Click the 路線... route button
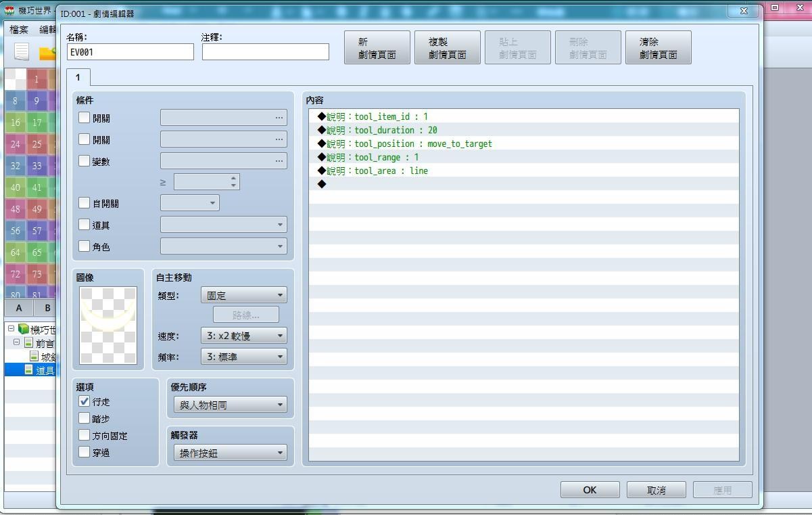812x515 pixels. [246, 315]
